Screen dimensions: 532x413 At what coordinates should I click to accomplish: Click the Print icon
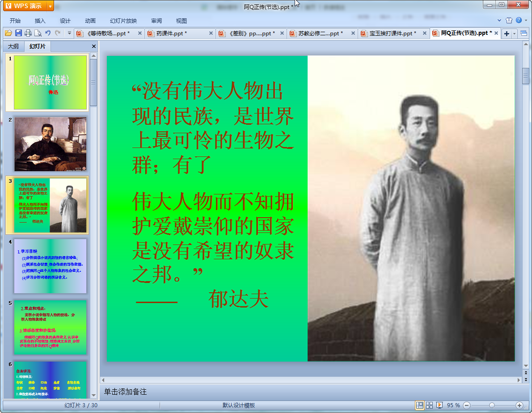[x=28, y=33]
